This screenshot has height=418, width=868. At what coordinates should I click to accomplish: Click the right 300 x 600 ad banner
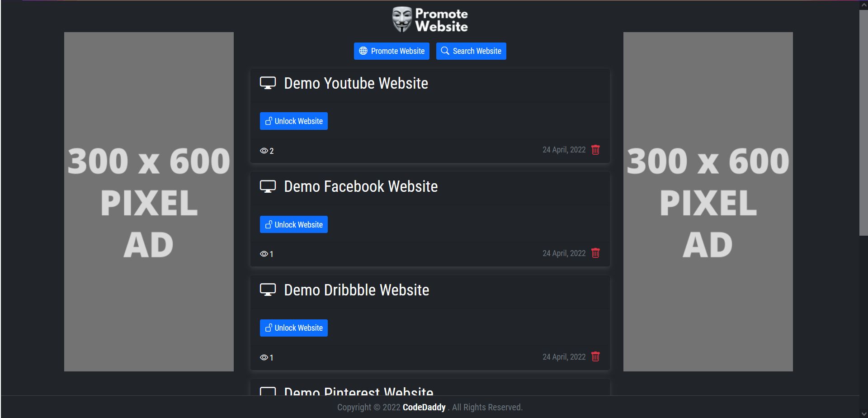point(708,202)
